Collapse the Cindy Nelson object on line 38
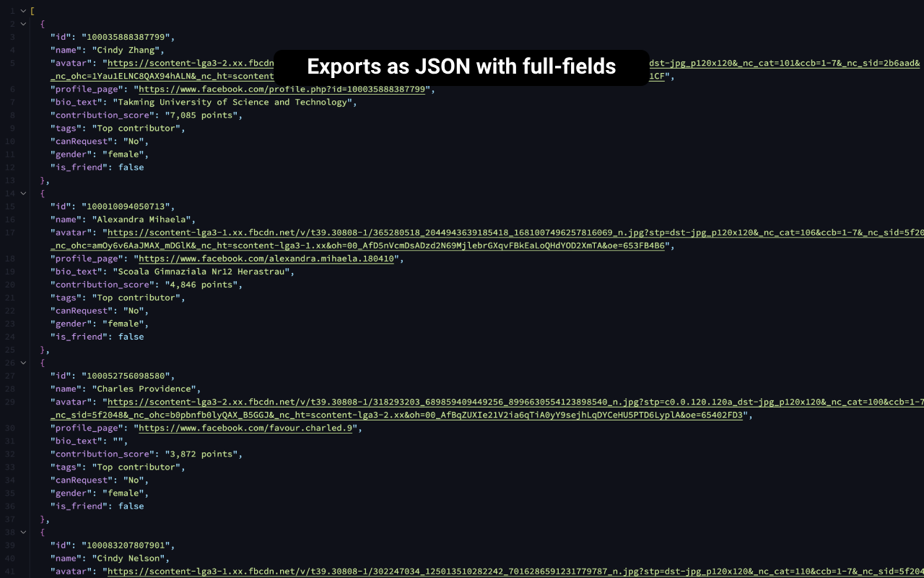The height and width of the screenshot is (578, 924). [x=23, y=532]
